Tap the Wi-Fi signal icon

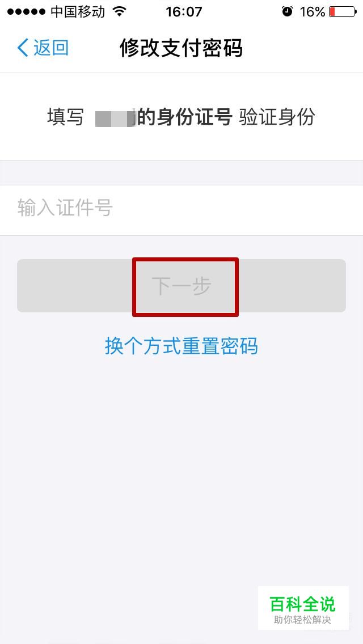pyautogui.click(x=119, y=11)
